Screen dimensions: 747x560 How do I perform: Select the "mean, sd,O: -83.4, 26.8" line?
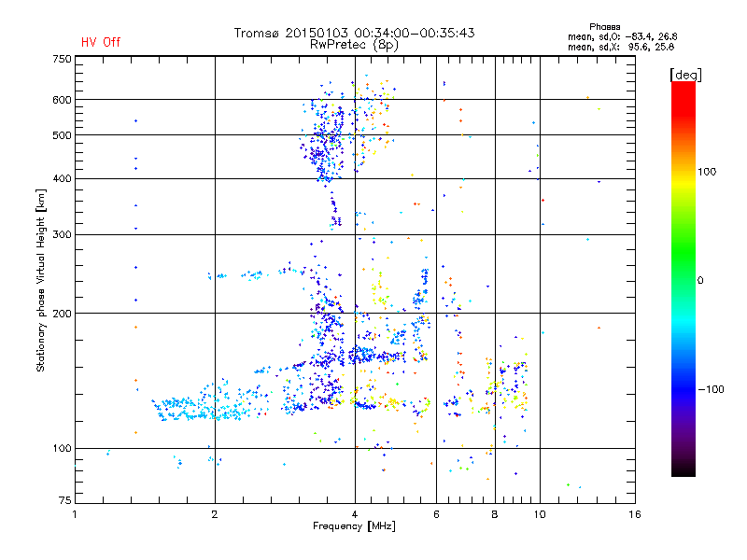pos(622,36)
